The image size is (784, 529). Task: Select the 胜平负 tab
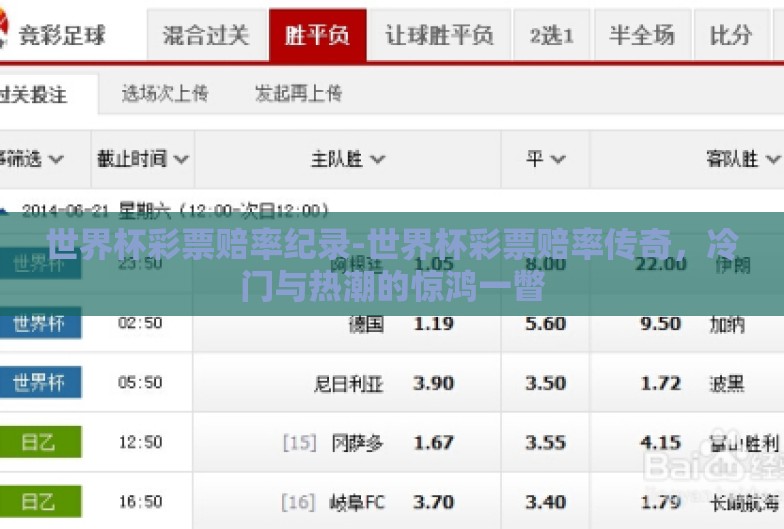(x=318, y=35)
